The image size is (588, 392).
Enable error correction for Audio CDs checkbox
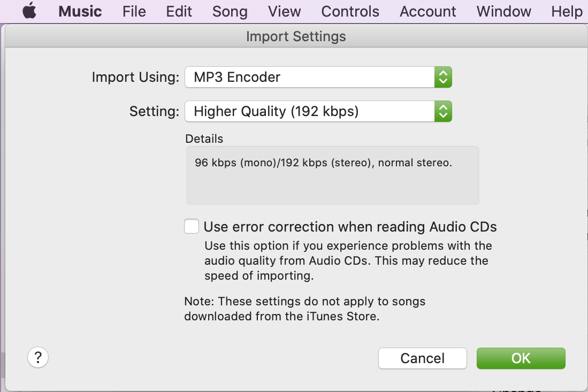192,227
